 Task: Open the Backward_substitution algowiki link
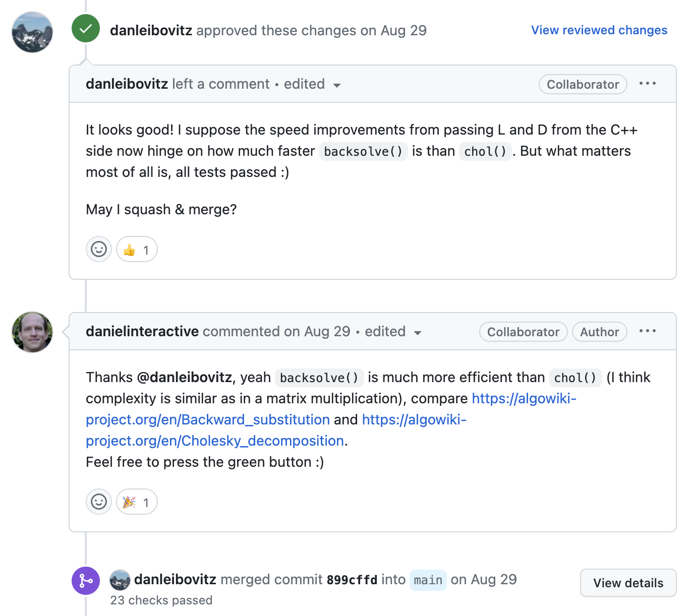[x=207, y=420]
